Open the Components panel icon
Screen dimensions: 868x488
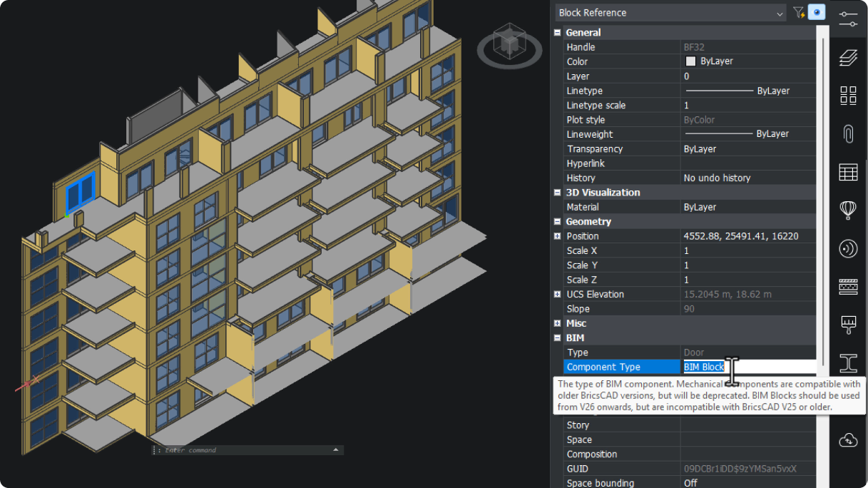(847, 94)
